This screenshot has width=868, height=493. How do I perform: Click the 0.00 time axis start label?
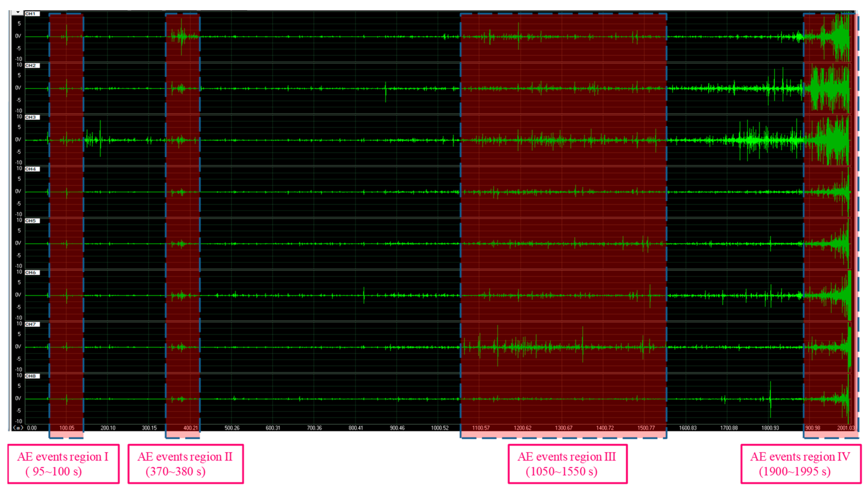pyautogui.click(x=32, y=428)
